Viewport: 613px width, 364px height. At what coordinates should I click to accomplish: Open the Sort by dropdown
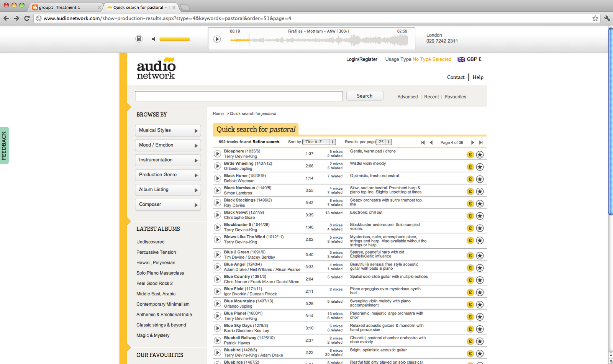319,142
